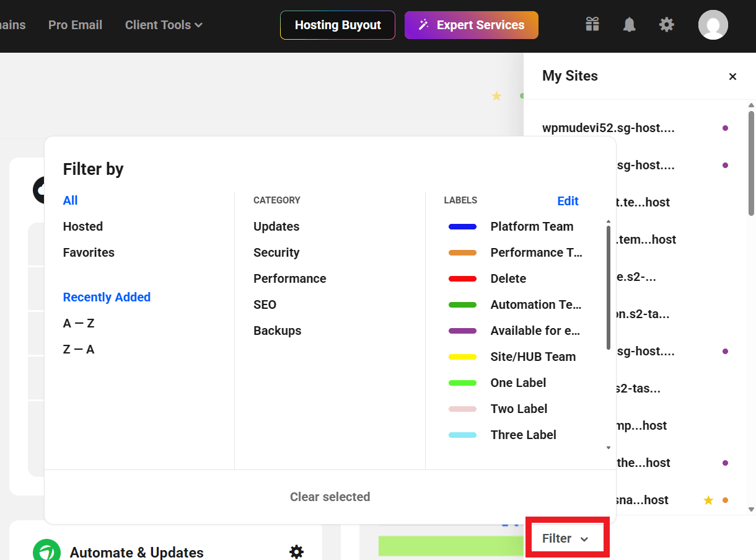756x560 pixels.
Task: Click the Hosting Buyout button
Action: [337, 25]
